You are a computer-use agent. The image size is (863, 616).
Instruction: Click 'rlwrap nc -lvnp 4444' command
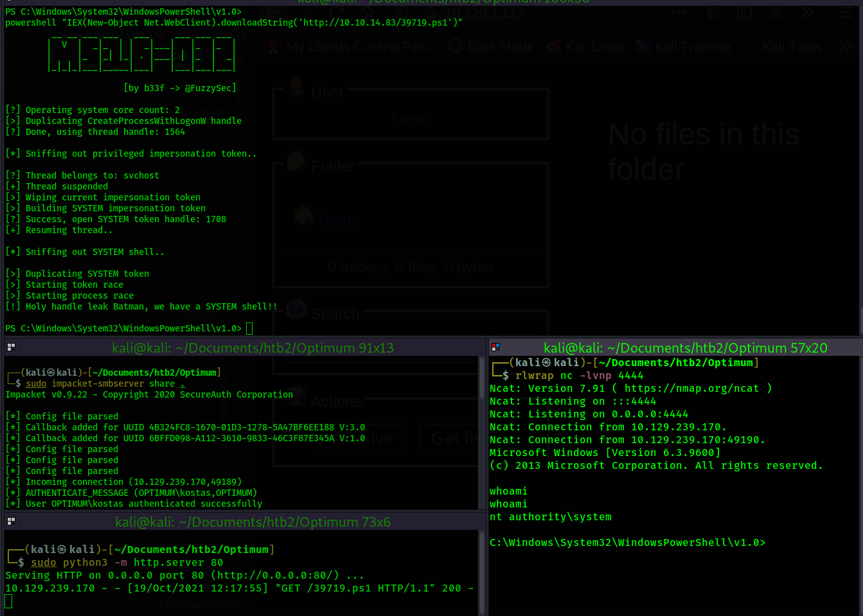(x=580, y=376)
